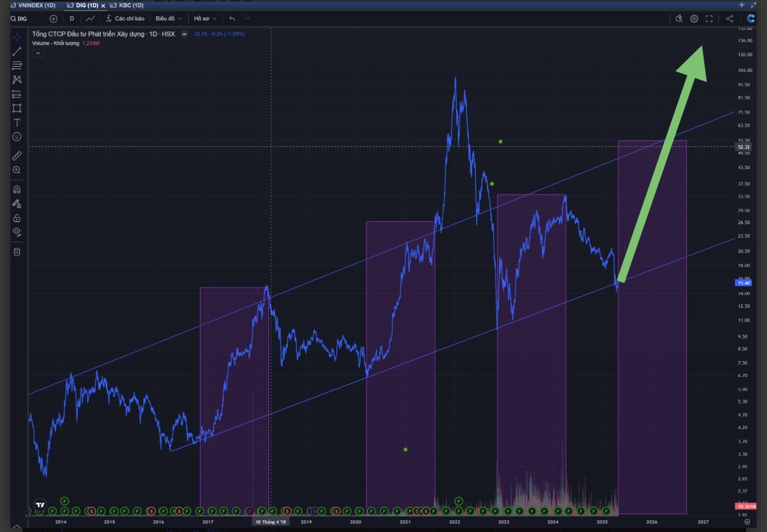Open the D time interval selector
The width and height of the screenshot is (767, 532).
(x=72, y=19)
